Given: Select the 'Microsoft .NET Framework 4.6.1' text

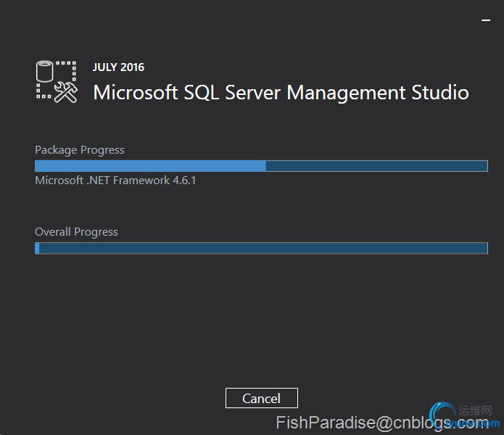Looking at the screenshot, I should tap(115, 181).
